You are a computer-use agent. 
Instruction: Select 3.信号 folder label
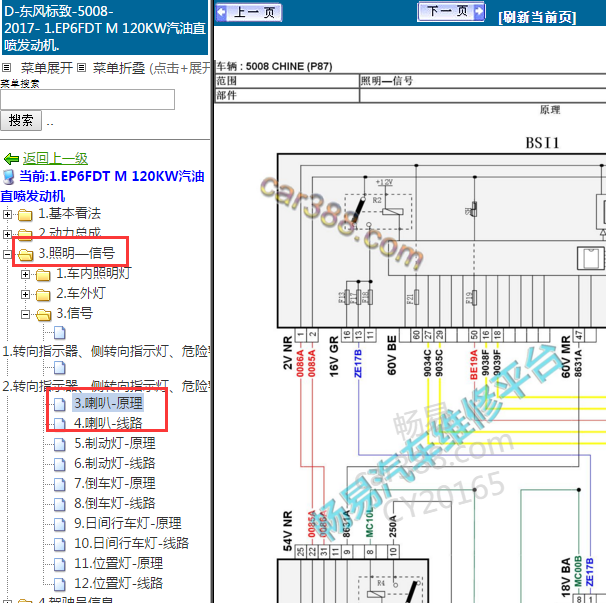click(75, 313)
